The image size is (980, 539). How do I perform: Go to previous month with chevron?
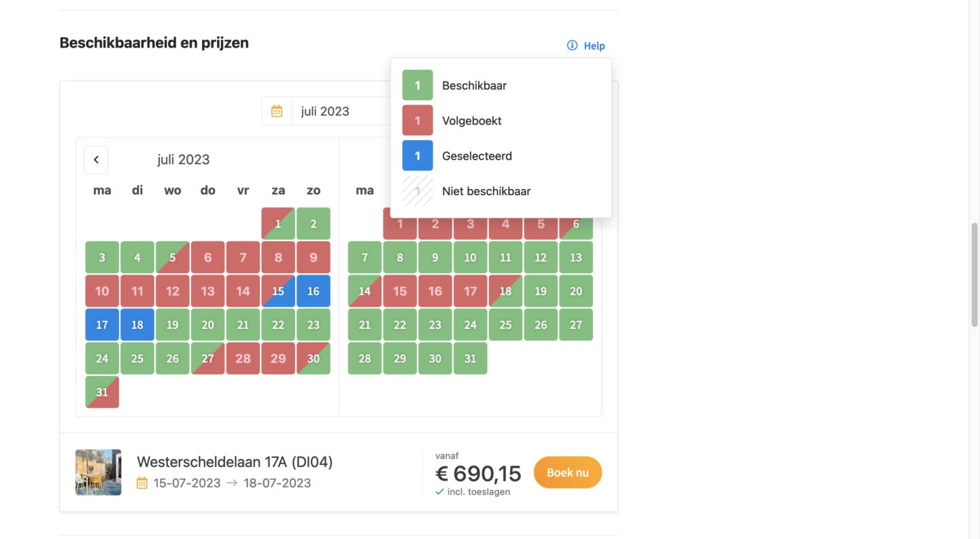pyautogui.click(x=96, y=160)
